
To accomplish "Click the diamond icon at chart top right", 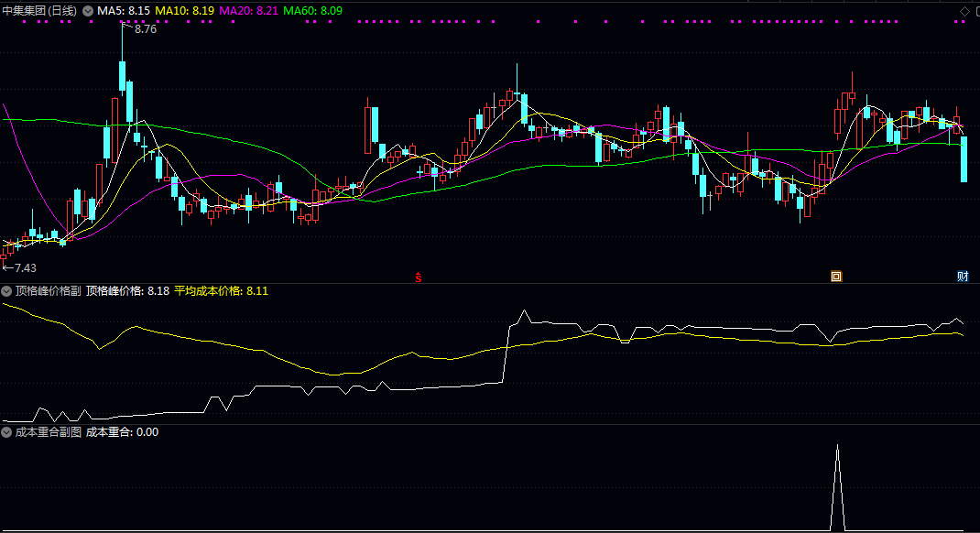I will pyautogui.click(x=964, y=11).
